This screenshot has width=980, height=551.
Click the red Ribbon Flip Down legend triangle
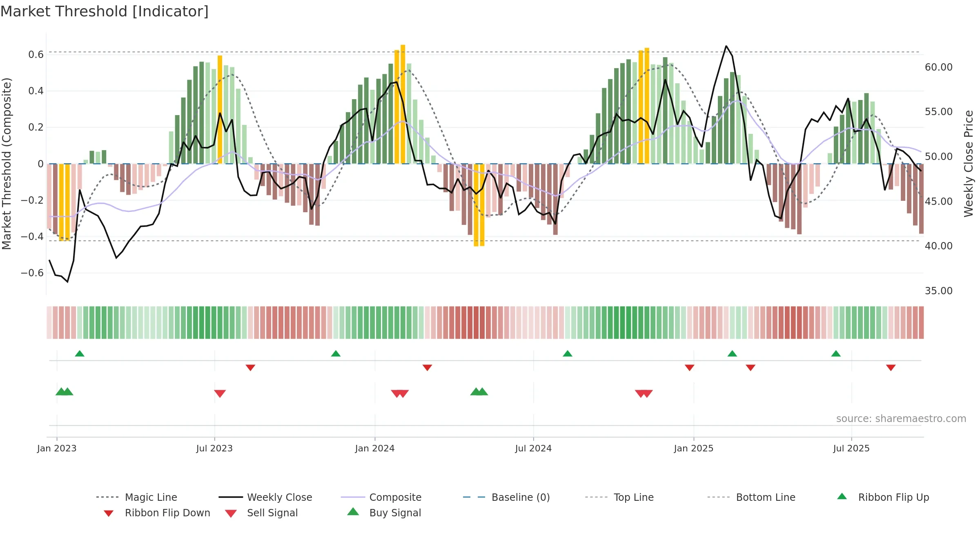109,513
